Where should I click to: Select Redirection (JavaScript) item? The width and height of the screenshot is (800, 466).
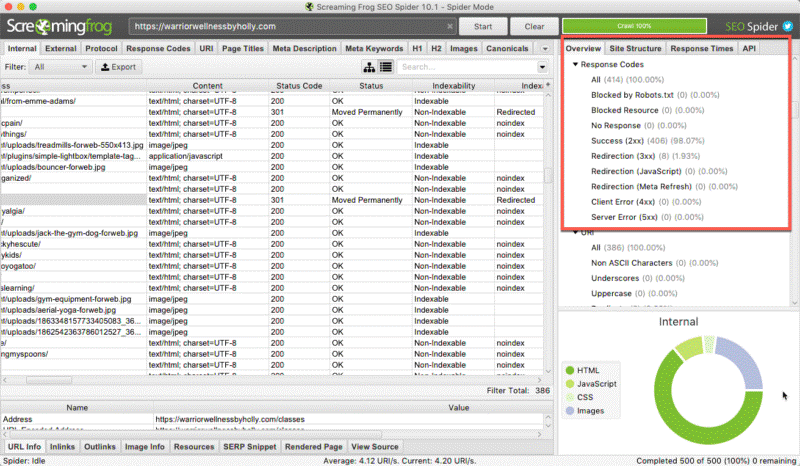tap(659, 171)
